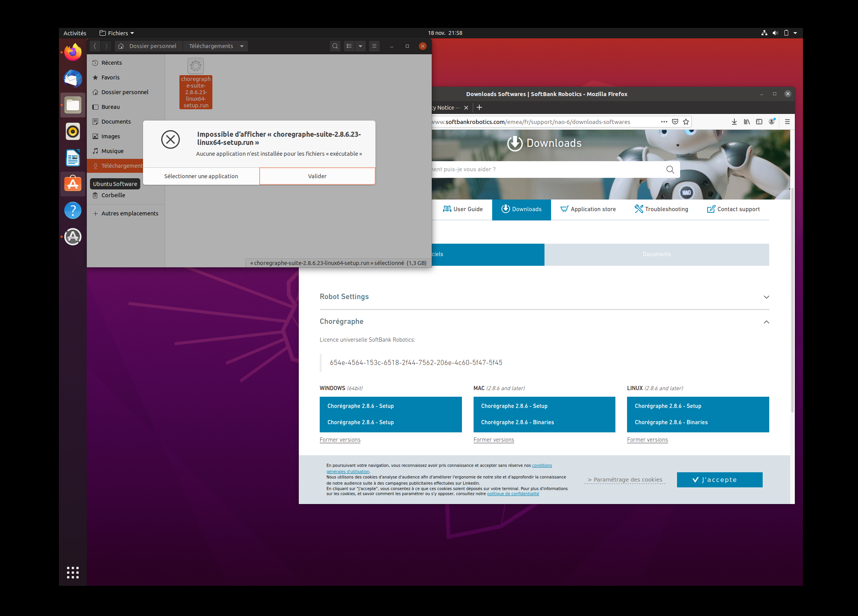This screenshot has width=858, height=616.
Task: Open Firefox library icon
Action: 747,122
